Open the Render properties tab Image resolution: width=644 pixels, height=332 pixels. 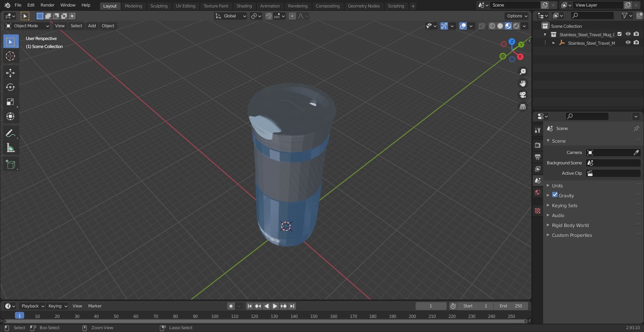[x=537, y=145]
